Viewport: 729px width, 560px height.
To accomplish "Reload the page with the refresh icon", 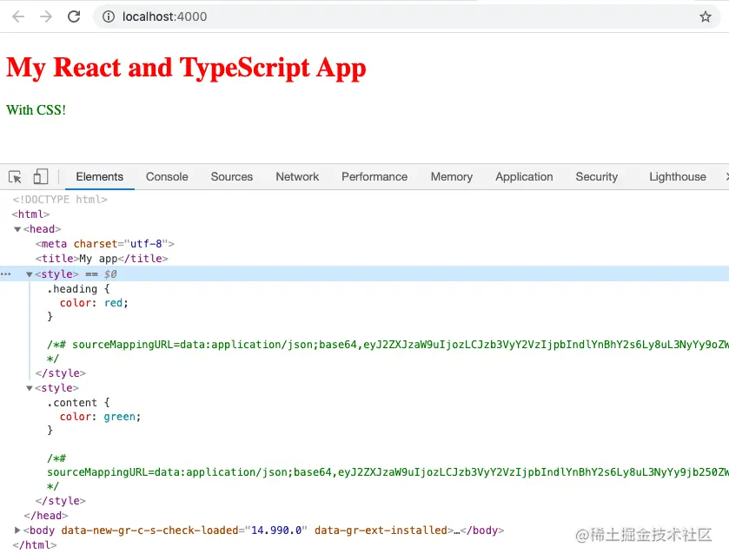I will pos(74,16).
